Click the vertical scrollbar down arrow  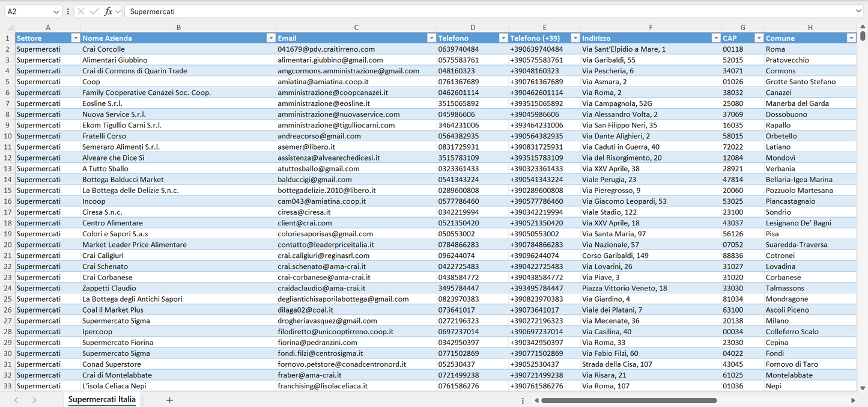click(863, 388)
